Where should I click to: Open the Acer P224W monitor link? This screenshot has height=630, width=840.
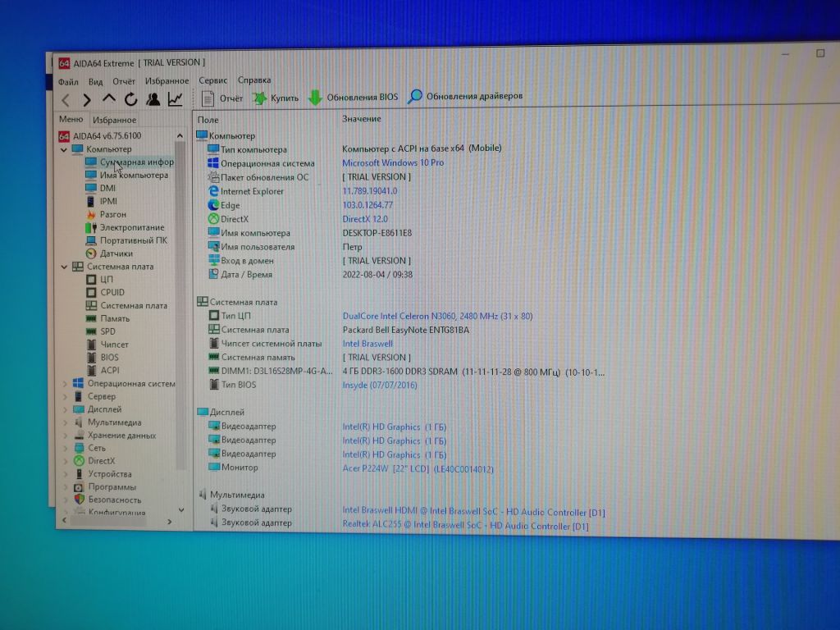tap(418, 469)
